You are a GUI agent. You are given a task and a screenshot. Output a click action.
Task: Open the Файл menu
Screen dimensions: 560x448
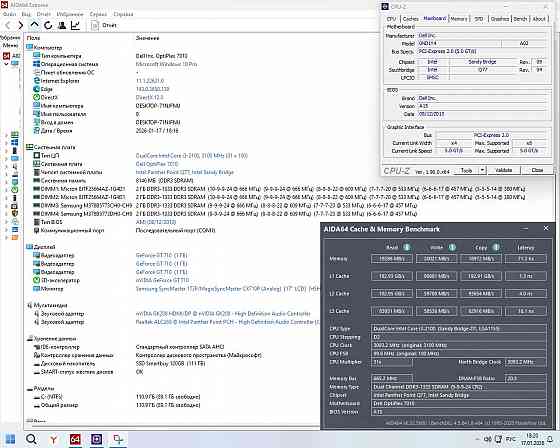click(x=9, y=14)
